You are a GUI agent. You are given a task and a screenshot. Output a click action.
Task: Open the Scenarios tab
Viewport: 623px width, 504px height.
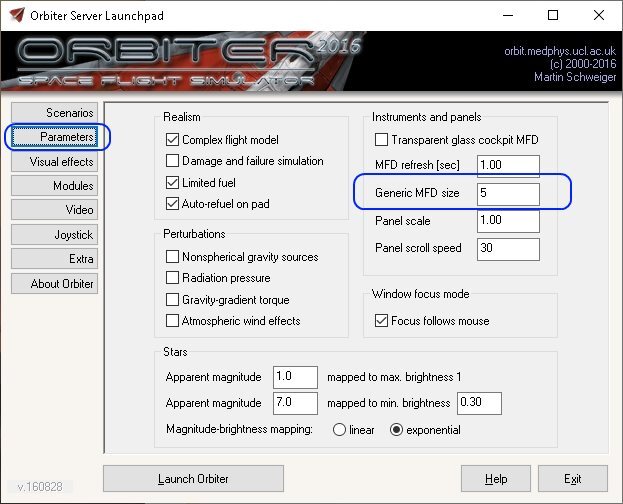tap(54, 113)
